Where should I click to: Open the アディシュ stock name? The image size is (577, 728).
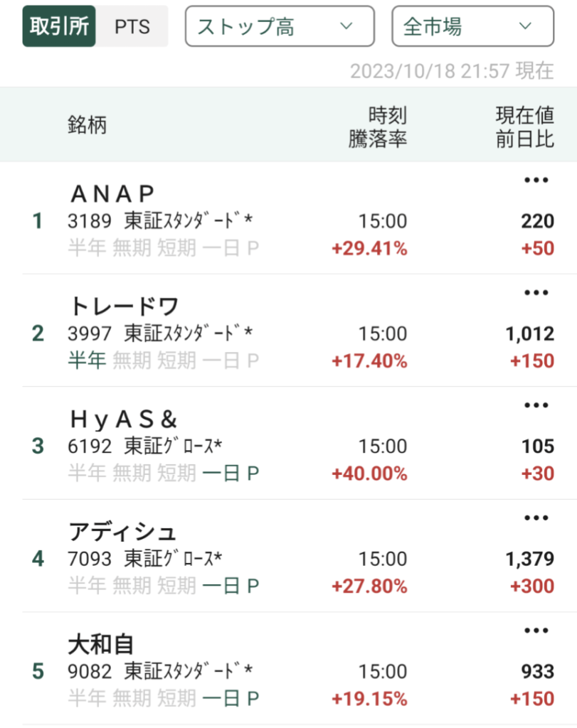click(x=122, y=532)
